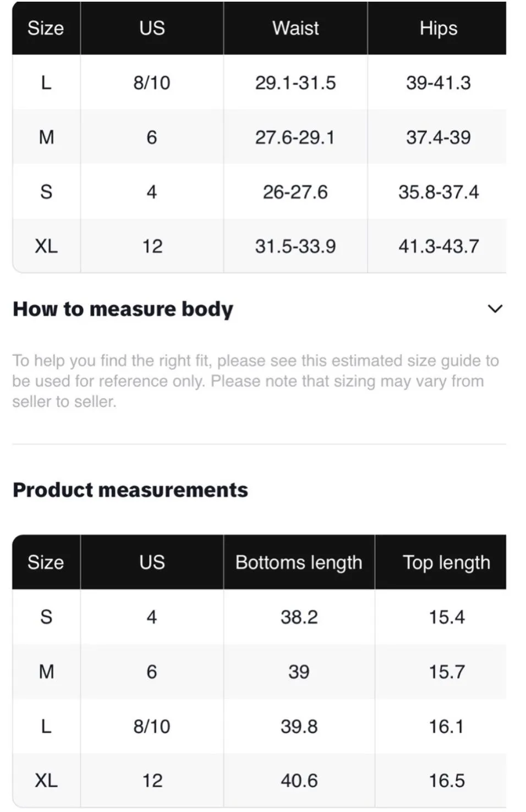Click top length 16.5 cell
Image resolution: width=526 pixels, height=812 pixels.
446,780
